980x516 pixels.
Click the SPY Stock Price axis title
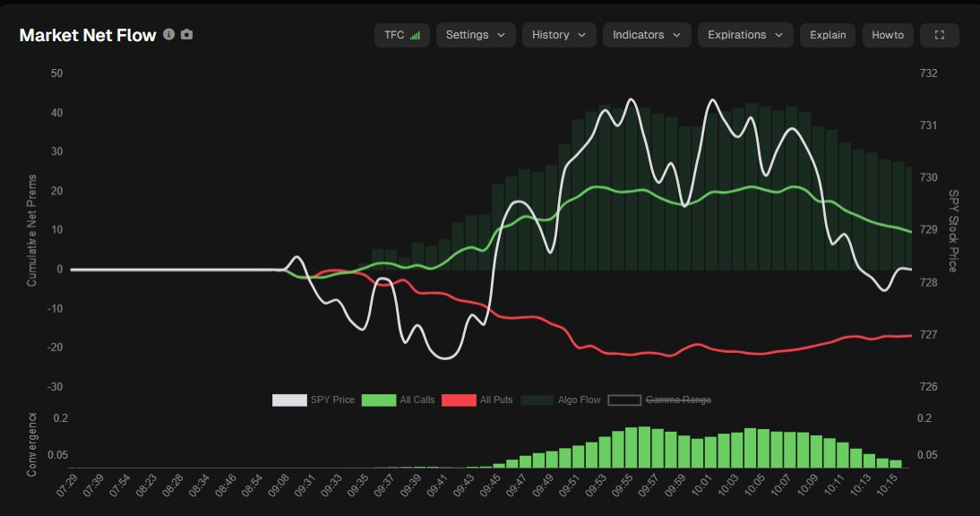click(x=953, y=230)
